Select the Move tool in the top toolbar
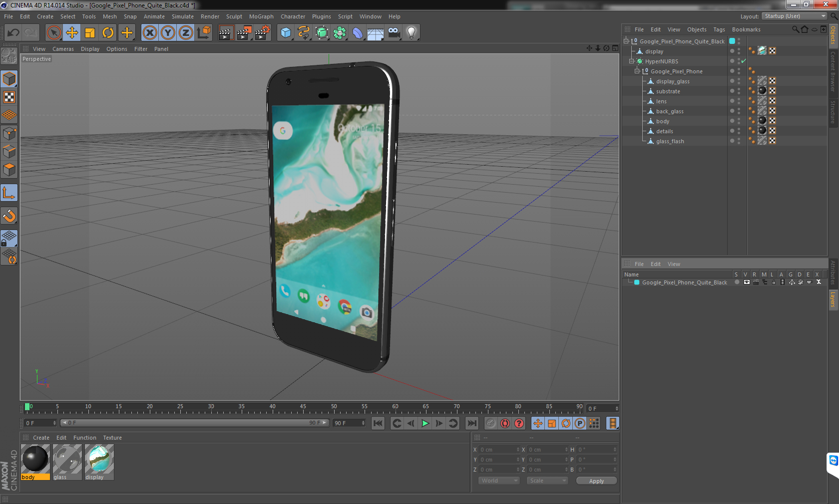 pos(72,33)
